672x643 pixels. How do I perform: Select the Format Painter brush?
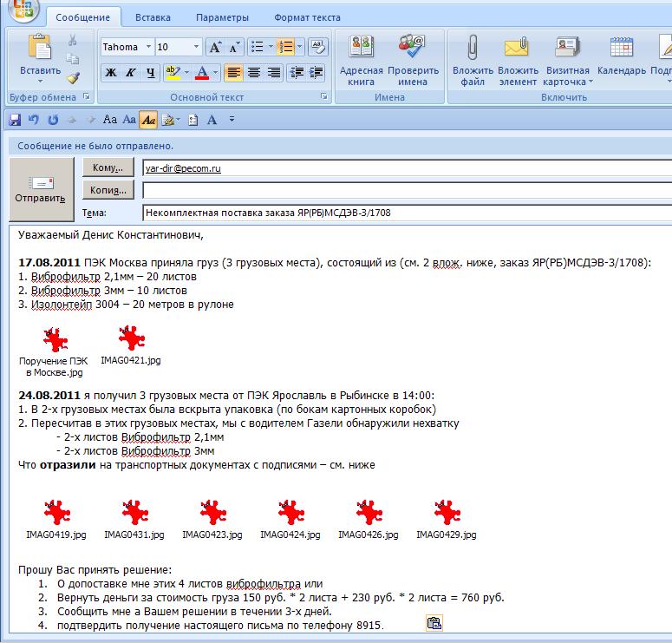tap(73, 77)
